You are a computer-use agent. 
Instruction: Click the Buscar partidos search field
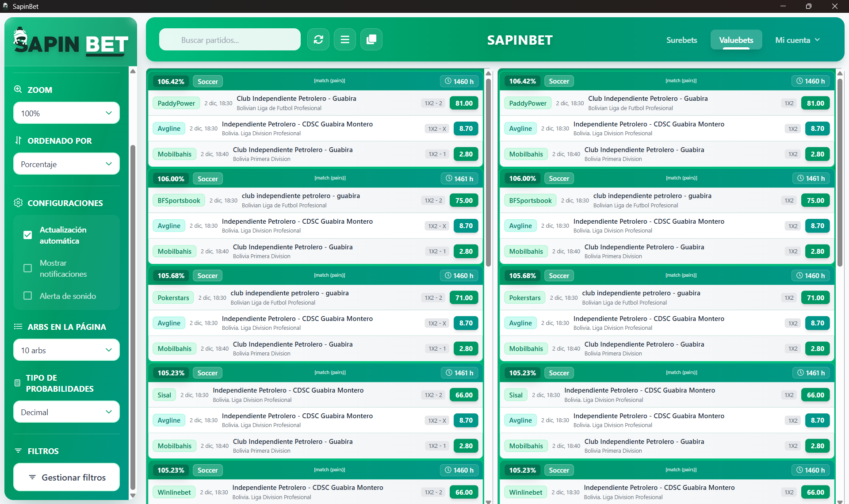tap(230, 40)
